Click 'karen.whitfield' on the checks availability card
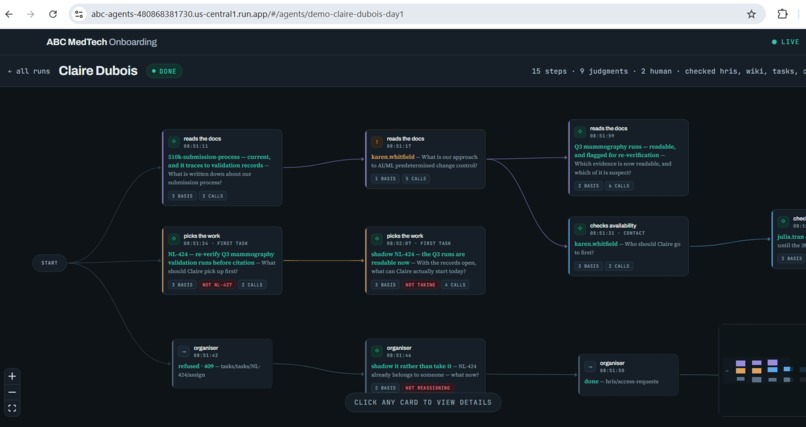This screenshot has height=427, width=806. (x=596, y=244)
